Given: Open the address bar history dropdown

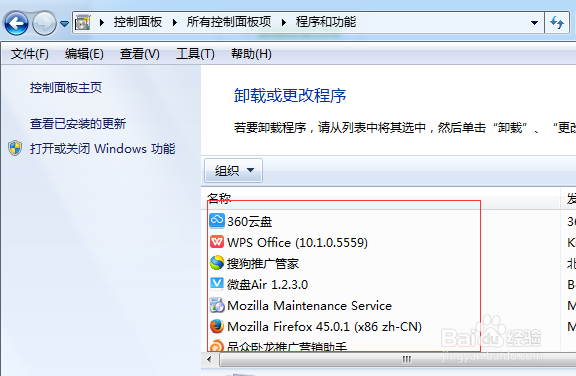Looking at the screenshot, I should [x=534, y=23].
